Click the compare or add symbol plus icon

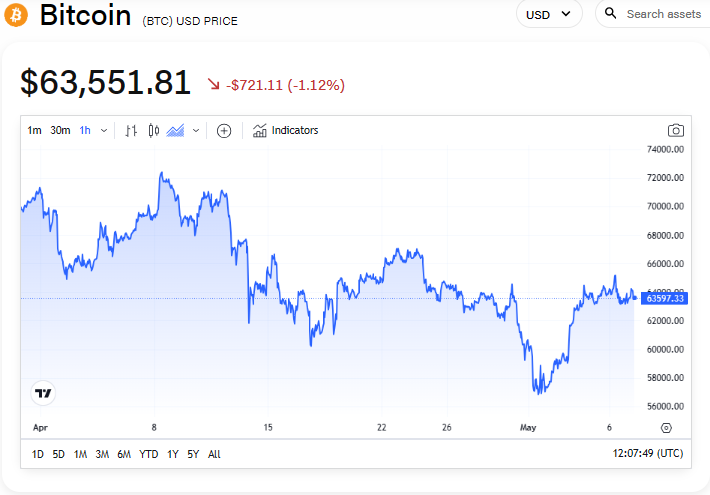(x=224, y=130)
